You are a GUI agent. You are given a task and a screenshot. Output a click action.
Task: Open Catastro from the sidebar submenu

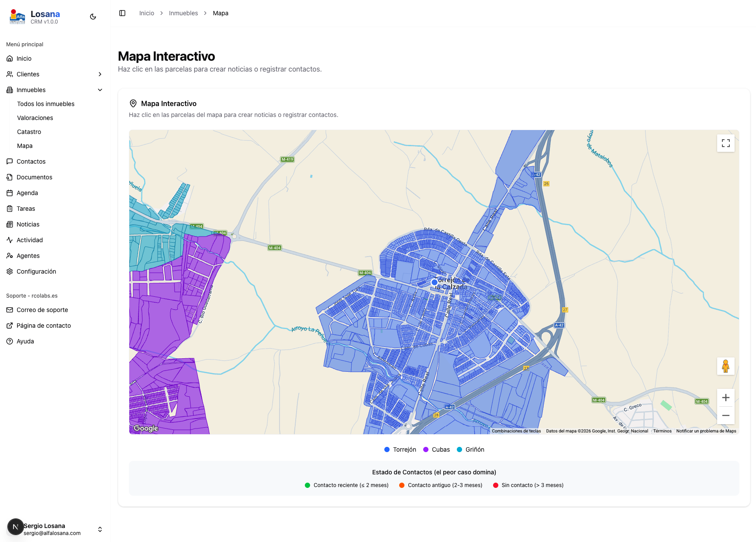pyautogui.click(x=29, y=131)
